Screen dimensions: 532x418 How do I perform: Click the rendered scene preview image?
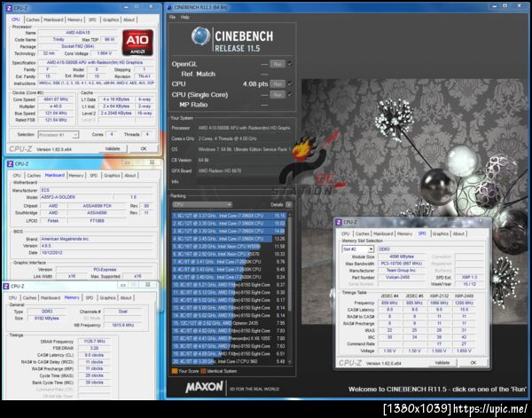click(x=415, y=202)
